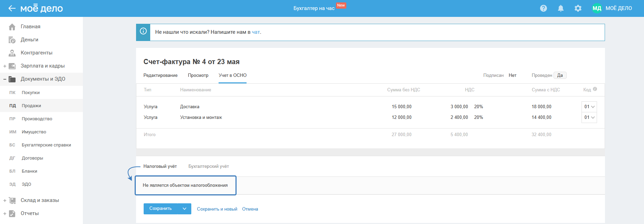Select Учет в ОСНО tab
This screenshot has width=644, height=224.
coord(233,75)
